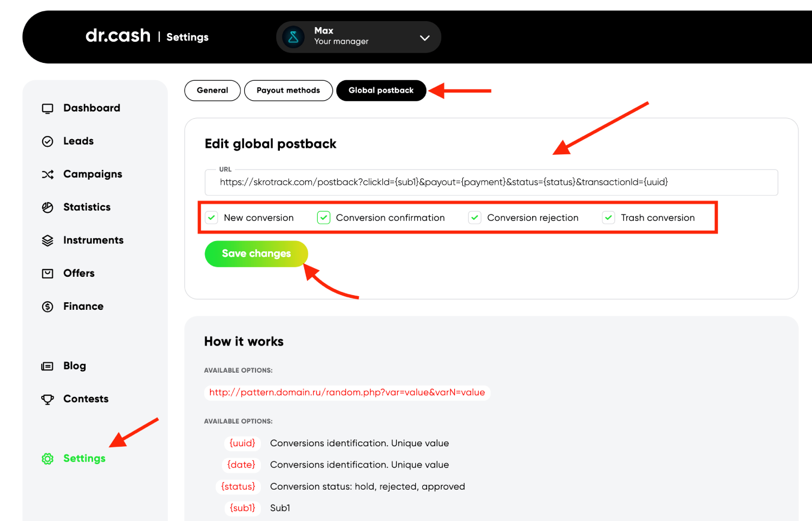Open the Campaigns sidebar item
The image size is (812, 521).
[x=93, y=174]
